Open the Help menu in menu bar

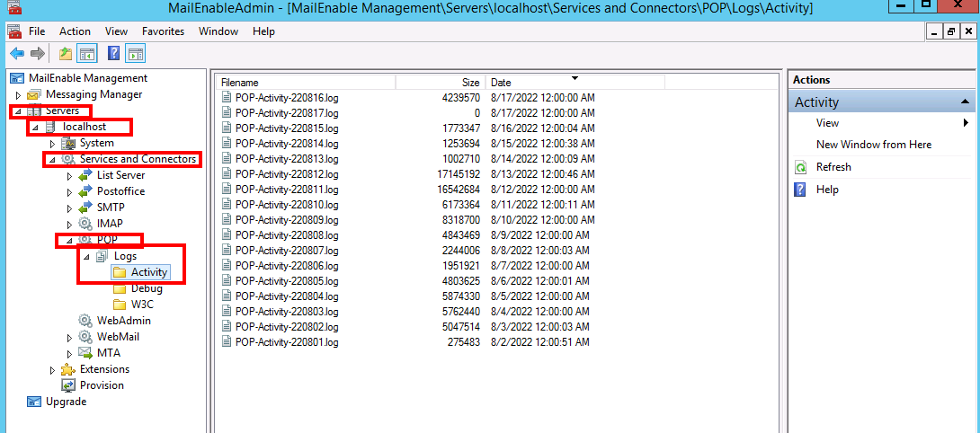coord(263,31)
